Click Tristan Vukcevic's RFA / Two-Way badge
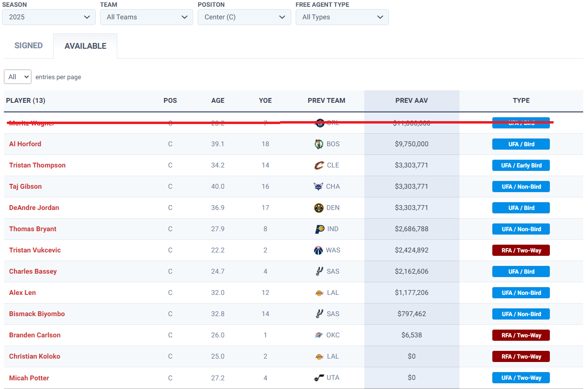Image resolution: width=588 pixels, height=389 pixels. tap(521, 250)
